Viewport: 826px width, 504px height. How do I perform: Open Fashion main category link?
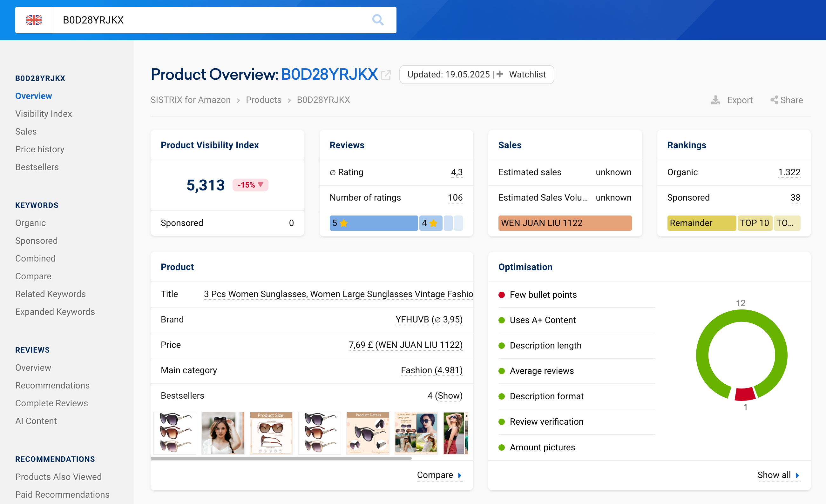(431, 370)
